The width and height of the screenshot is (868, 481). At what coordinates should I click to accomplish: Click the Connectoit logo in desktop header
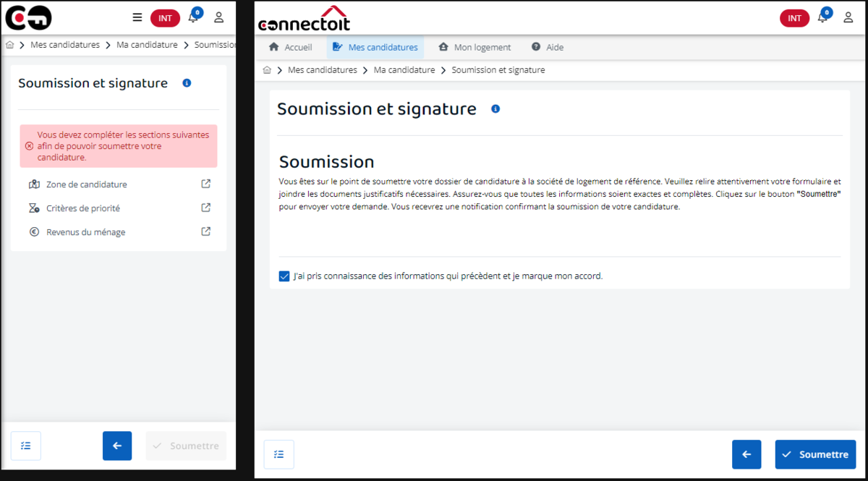pos(304,19)
